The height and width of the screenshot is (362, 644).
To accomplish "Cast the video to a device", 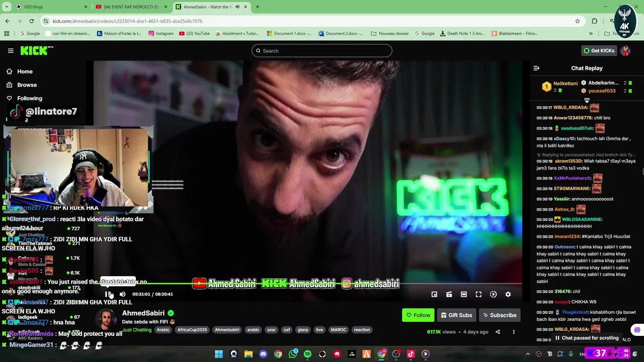I will point(449,294).
